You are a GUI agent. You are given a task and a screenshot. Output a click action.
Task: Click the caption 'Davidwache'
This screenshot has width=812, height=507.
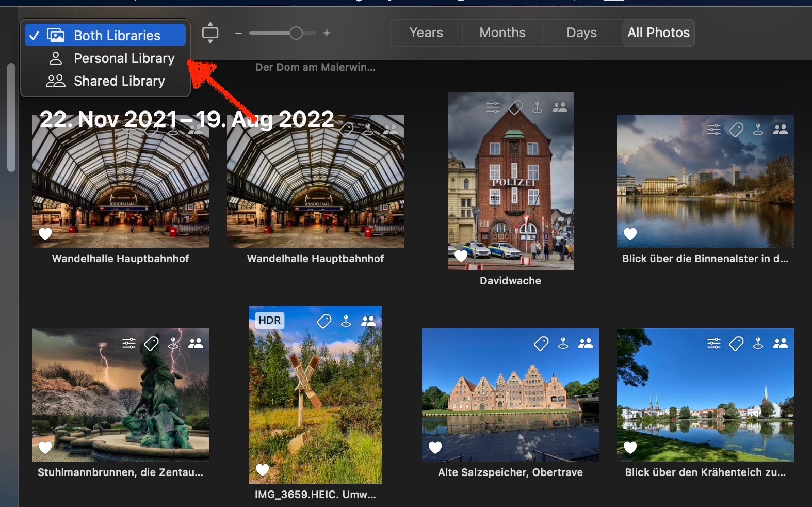(x=511, y=281)
